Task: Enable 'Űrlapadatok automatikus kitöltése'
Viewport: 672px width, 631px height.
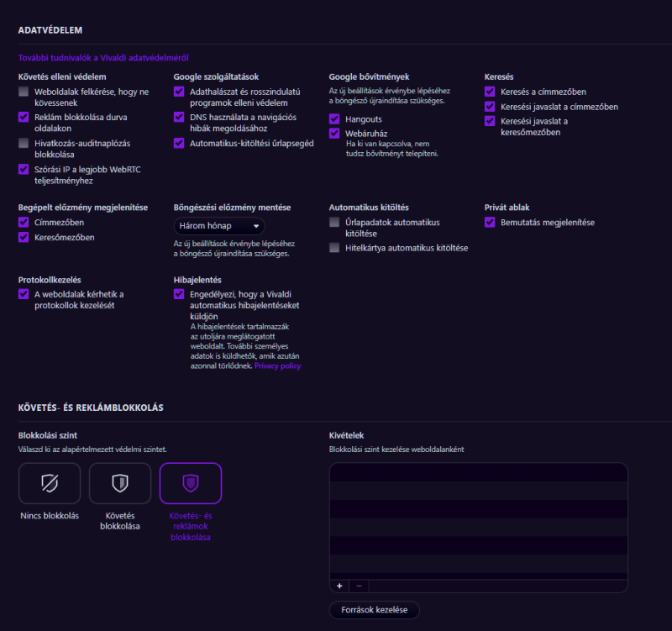Action: click(x=334, y=222)
